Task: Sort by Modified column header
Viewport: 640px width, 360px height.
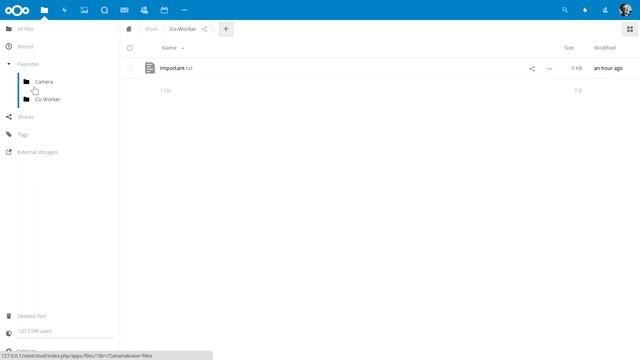Action: [x=604, y=48]
